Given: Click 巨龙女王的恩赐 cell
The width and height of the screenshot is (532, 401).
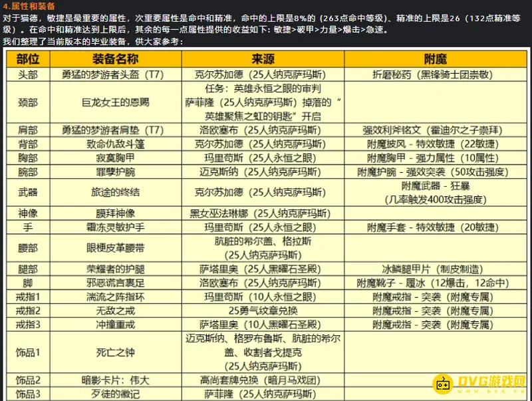Looking at the screenshot, I should pos(116,102).
